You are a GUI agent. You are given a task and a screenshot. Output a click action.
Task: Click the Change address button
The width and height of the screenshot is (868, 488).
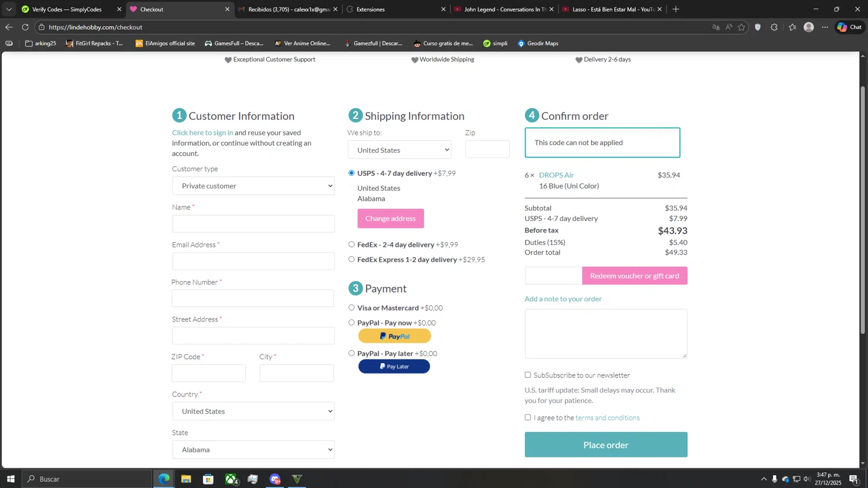click(391, 219)
